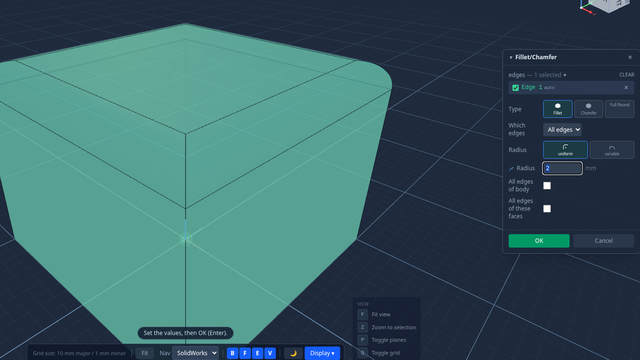This screenshot has height=360, width=640.
Task: Uncheck the Edge 1 selection checkbox
Action: click(x=516, y=88)
